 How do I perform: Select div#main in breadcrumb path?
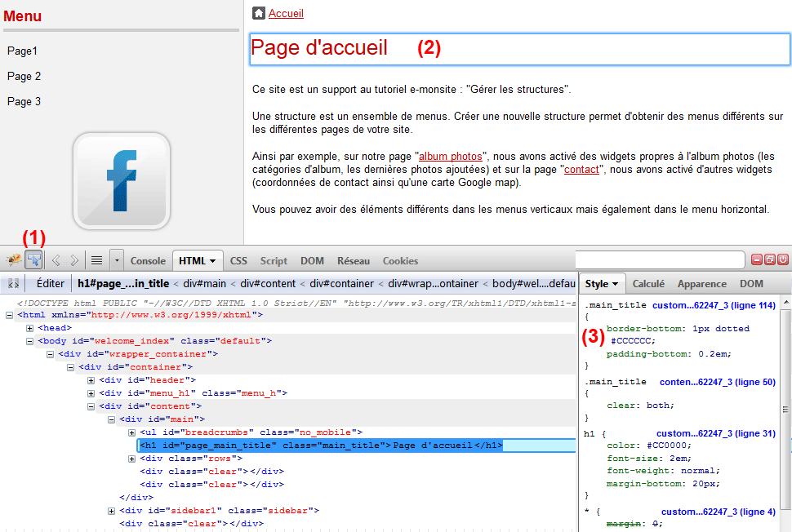(x=205, y=284)
